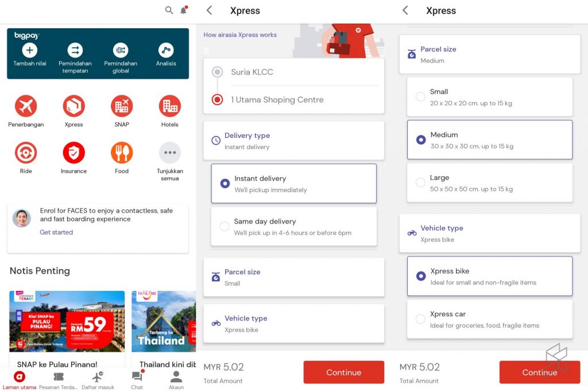Open Pesanan Terdahulu orders tab

[58, 381]
